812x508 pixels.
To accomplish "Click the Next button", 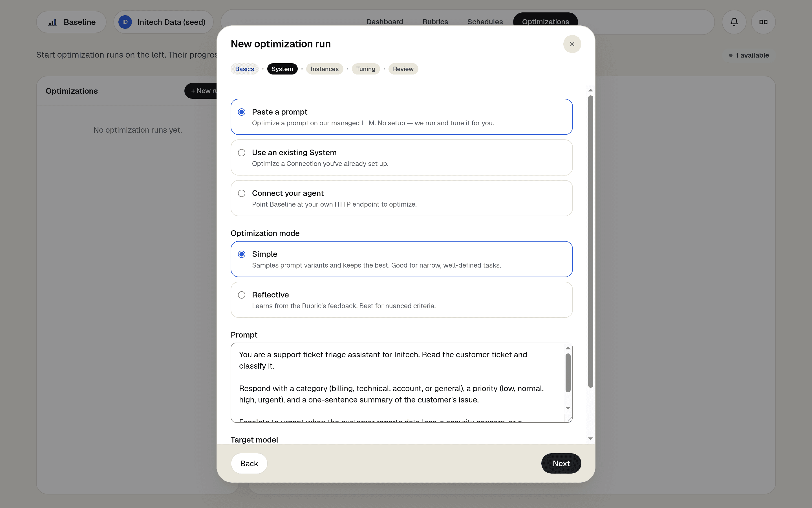I will tap(561, 463).
